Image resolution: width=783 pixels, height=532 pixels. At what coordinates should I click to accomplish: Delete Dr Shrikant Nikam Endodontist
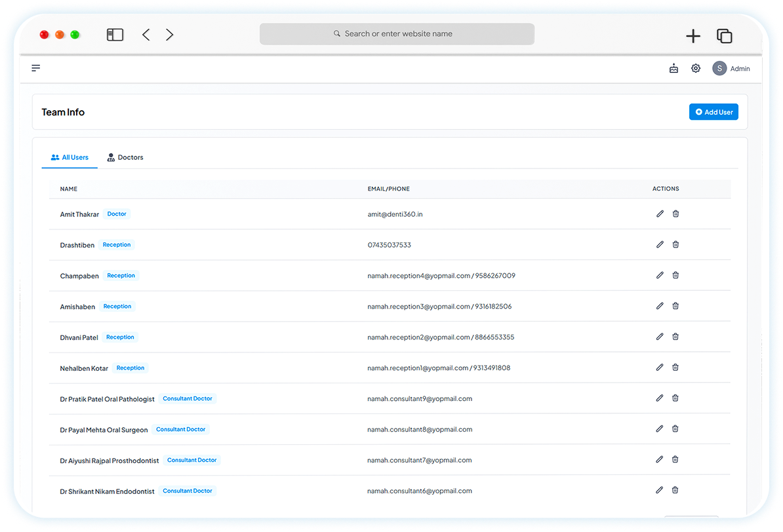[675, 490]
